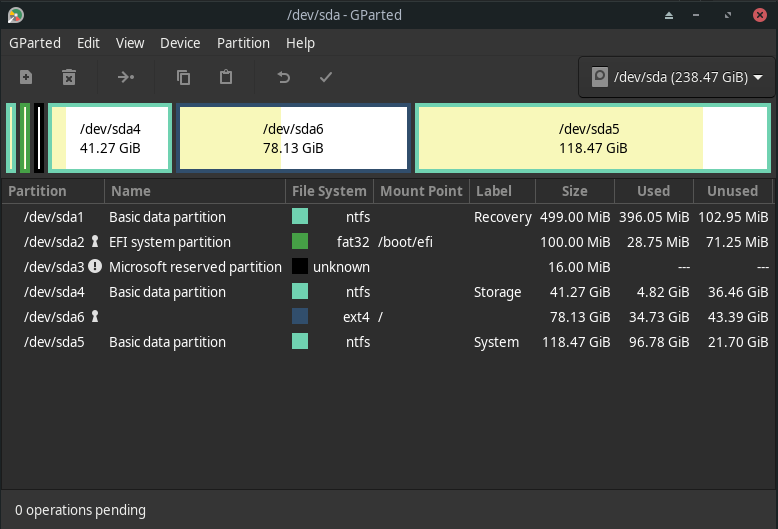Image resolution: width=778 pixels, height=529 pixels.
Task: Click the 499.00 MiB size value
Action: click(575, 217)
